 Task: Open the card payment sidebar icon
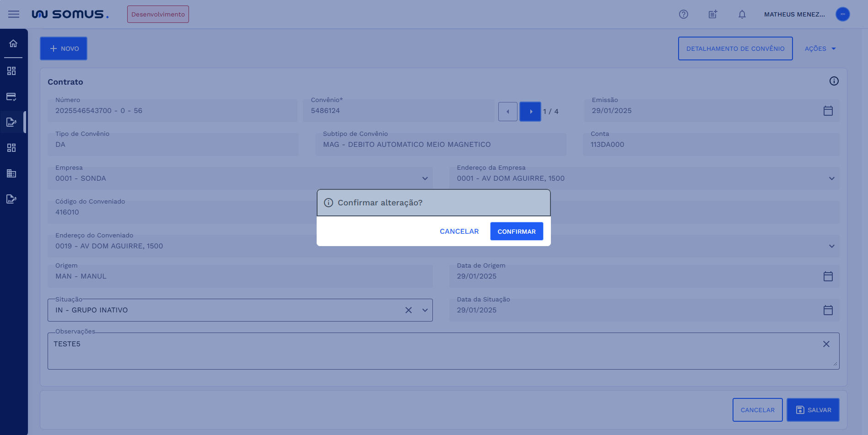point(11,97)
